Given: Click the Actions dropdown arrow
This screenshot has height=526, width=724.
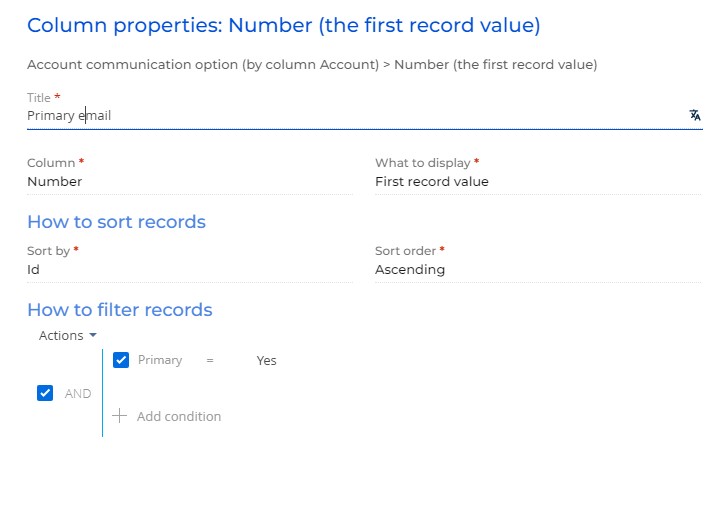Looking at the screenshot, I should 93,335.
